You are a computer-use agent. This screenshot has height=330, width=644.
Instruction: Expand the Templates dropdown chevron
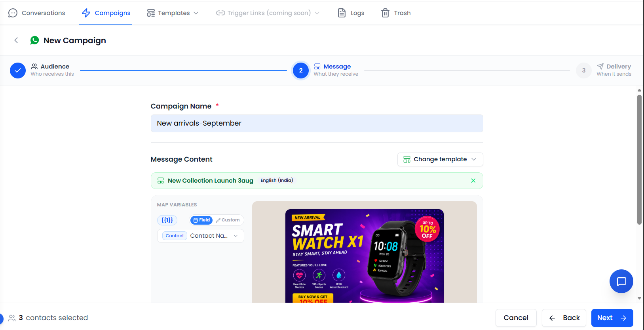click(196, 13)
